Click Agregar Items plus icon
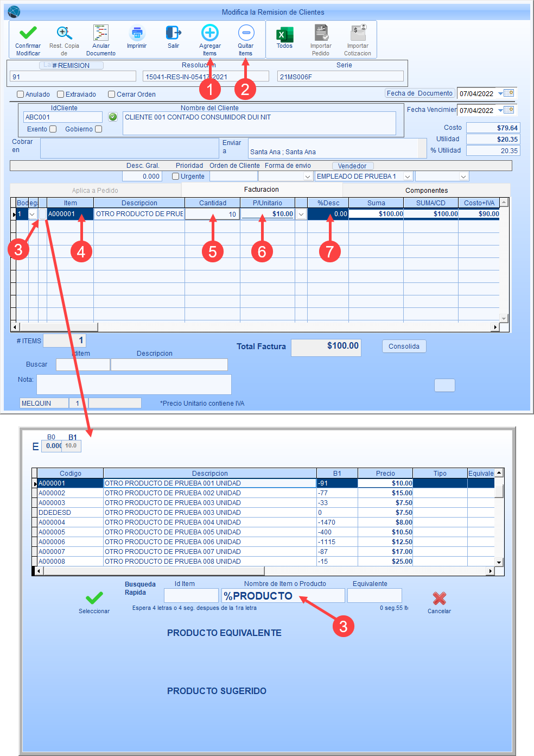 coord(210,33)
